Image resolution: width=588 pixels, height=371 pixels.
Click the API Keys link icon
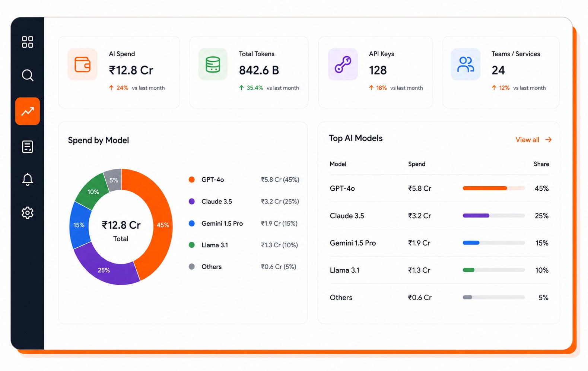tap(343, 64)
